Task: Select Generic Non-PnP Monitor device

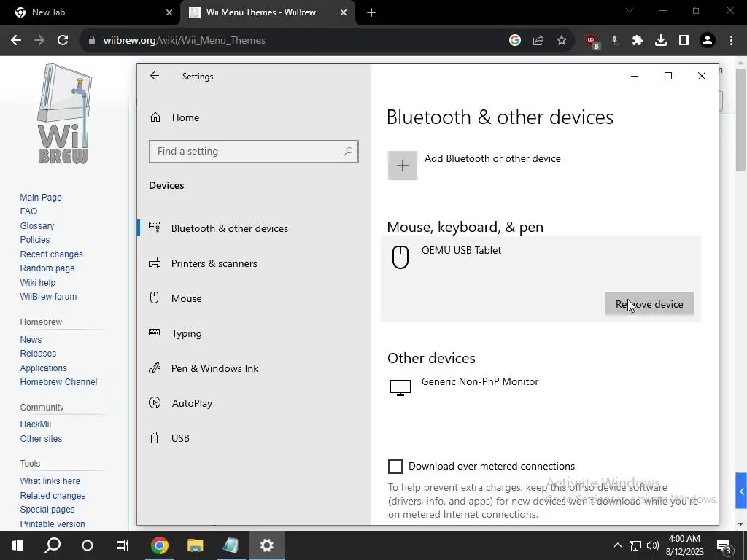Action: point(541,387)
